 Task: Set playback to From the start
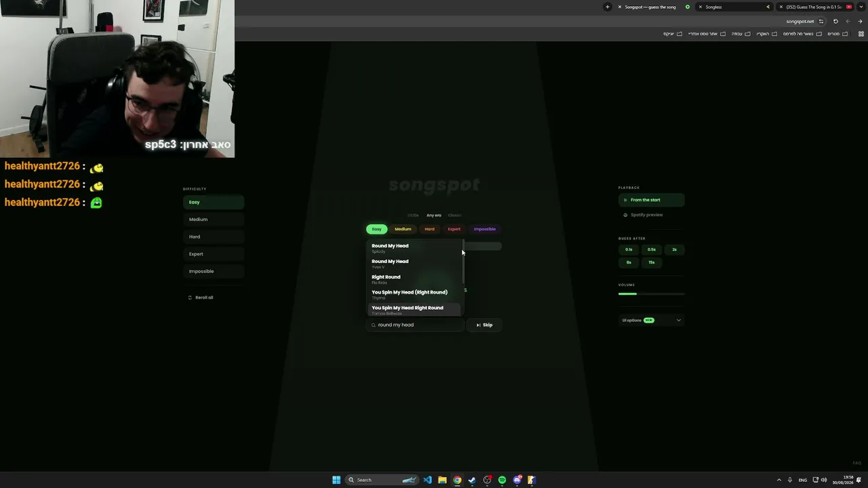coord(651,200)
